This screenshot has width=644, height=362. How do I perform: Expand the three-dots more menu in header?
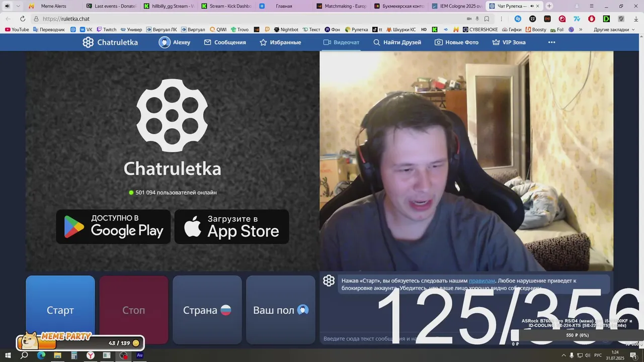click(551, 42)
